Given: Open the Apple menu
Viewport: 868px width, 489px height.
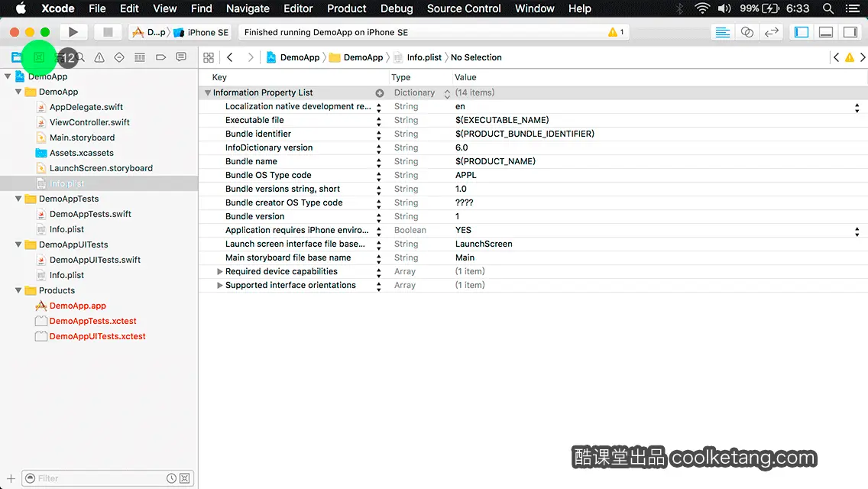Looking at the screenshot, I should [21, 8].
